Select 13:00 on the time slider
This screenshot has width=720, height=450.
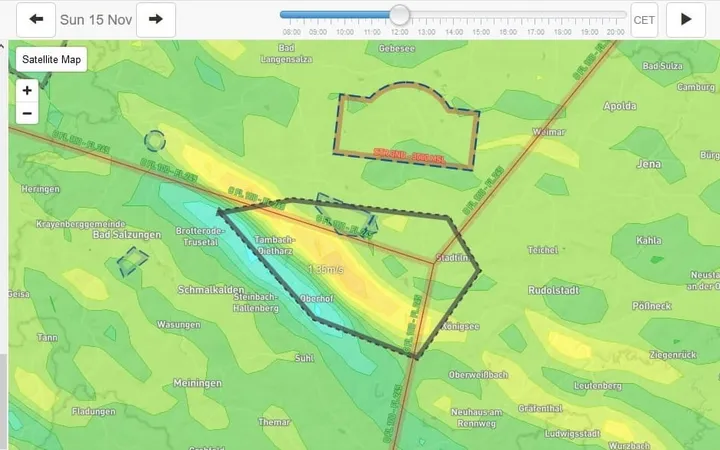(427, 32)
